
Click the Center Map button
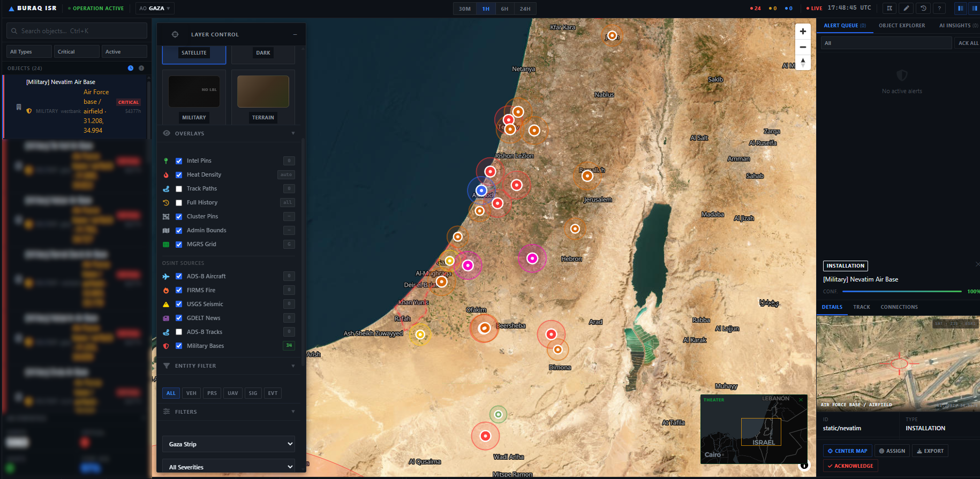[x=848, y=451]
